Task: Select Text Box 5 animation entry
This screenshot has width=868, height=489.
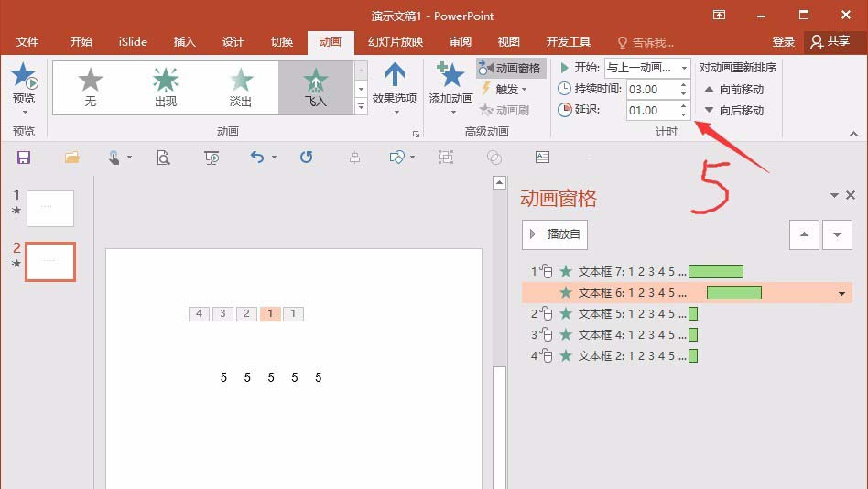Action: coord(687,314)
